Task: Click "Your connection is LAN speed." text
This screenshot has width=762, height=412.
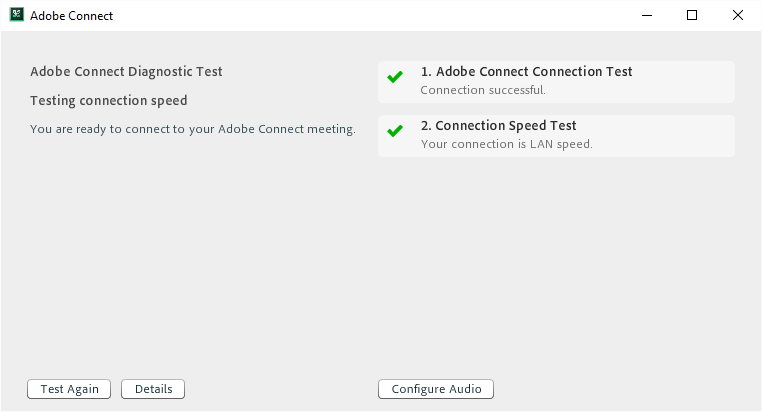Action: 506,144
